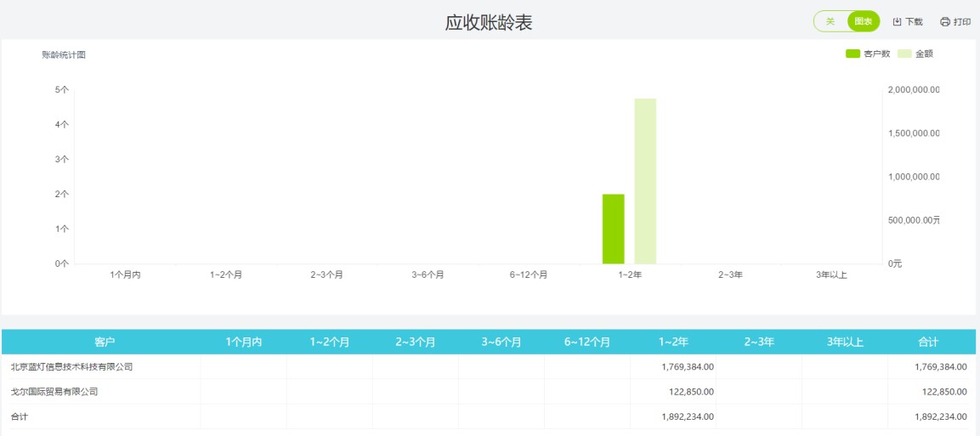Screen dimensions: 980x436
Task: Click 1,892,234.00 in the 合计 column
Action: tap(941, 416)
